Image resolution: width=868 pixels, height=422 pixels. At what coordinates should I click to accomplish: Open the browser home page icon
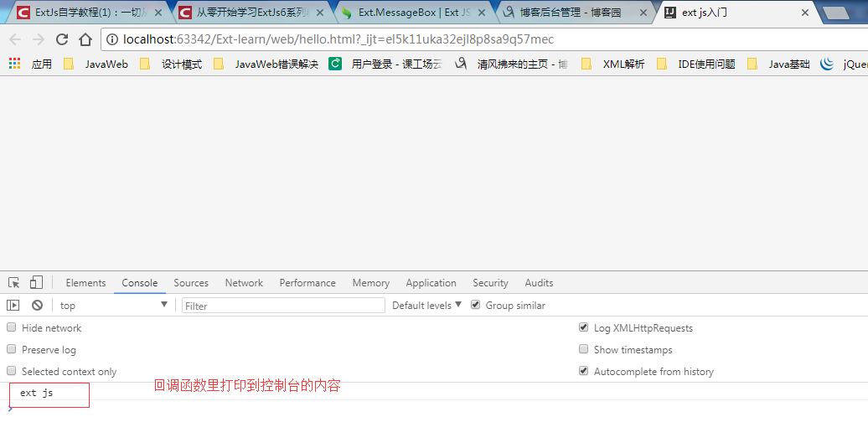tap(85, 39)
